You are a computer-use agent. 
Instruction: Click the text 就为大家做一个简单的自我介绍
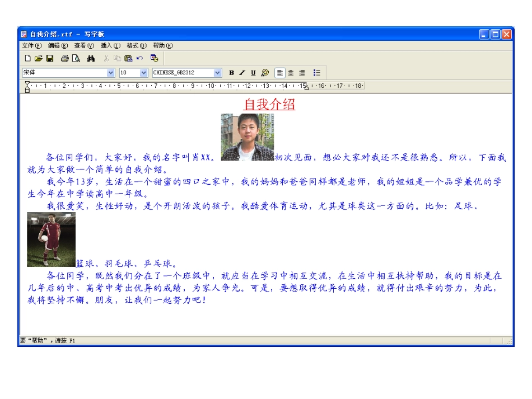point(94,170)
